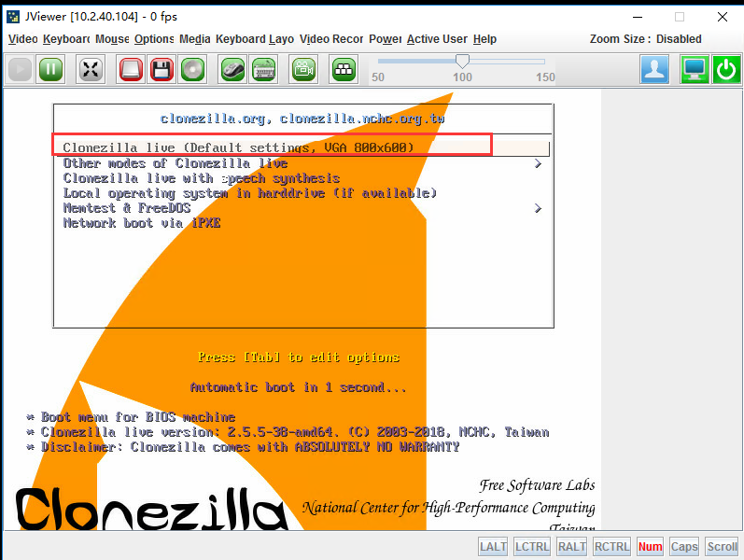Click the green monitor display icon
Screen dimensions: 744x560
695,69
